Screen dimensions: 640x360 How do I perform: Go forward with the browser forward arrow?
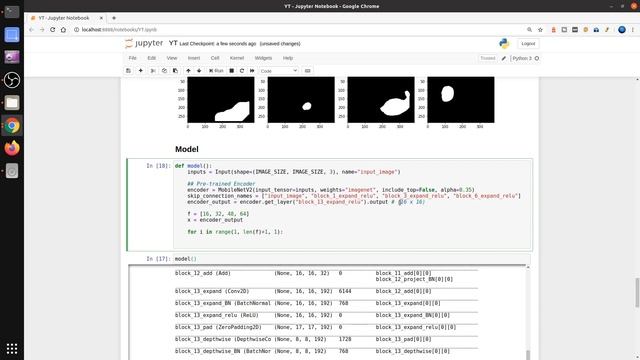point(42,29)
